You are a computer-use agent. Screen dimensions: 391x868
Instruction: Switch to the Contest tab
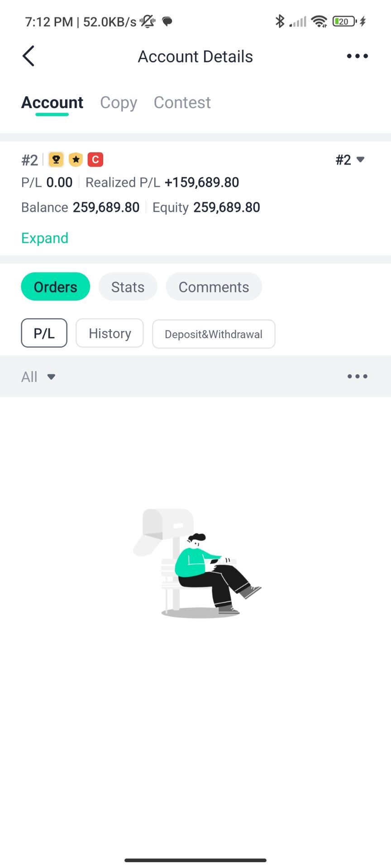click(182, 103)
